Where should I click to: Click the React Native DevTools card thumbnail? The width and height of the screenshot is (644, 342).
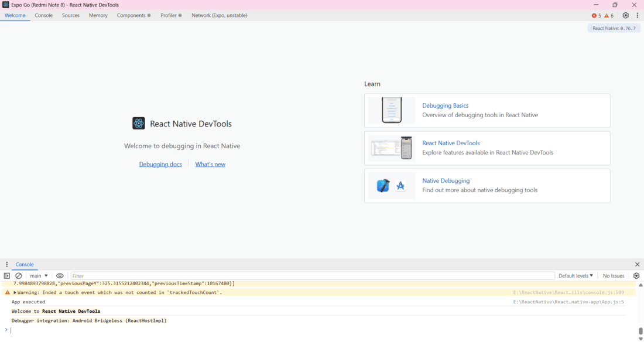tap(392, 148)
